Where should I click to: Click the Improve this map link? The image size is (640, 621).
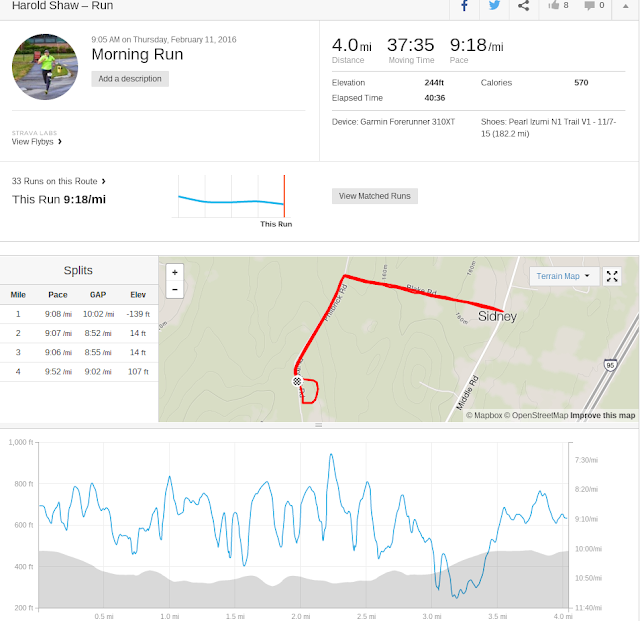602,415
